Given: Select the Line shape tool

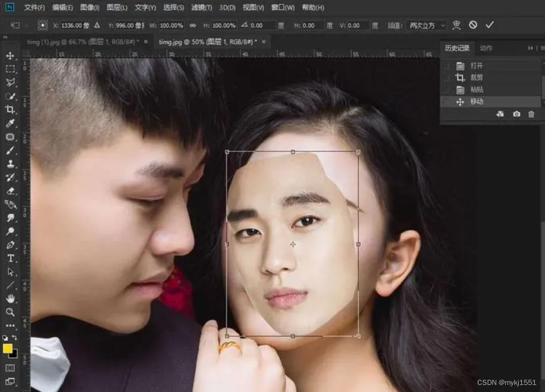Looking at the screenshot, I should tap(10, 285).
